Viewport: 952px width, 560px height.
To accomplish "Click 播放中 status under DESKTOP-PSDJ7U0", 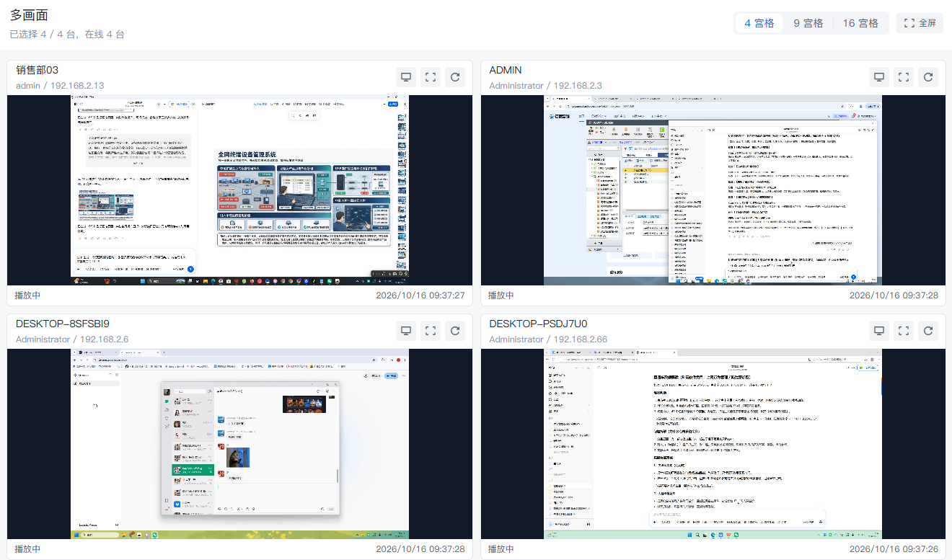I will coord(501,549).
